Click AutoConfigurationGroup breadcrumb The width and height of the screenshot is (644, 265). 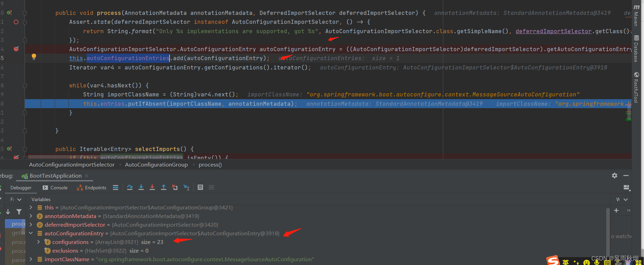(x=156, y=165)
